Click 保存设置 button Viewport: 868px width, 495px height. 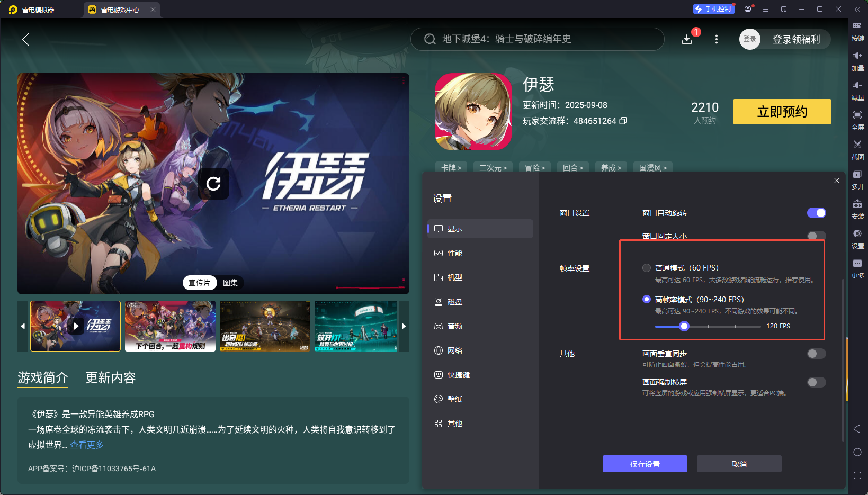(x=645, y=464)
